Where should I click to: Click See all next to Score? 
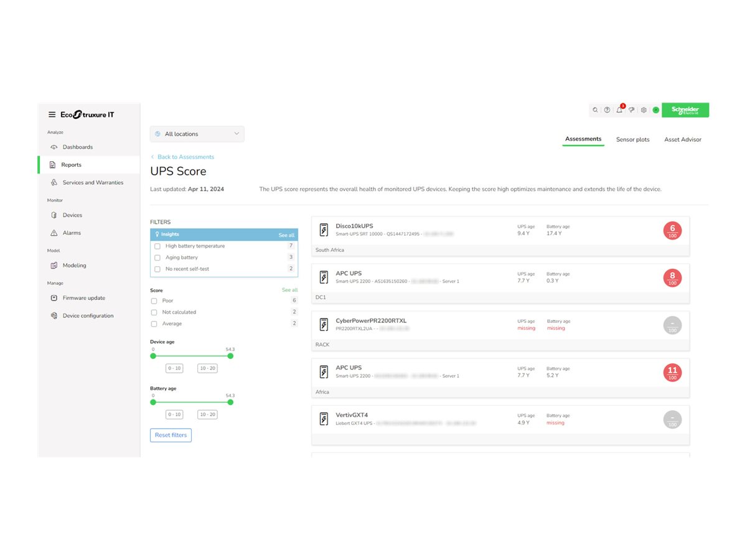[x=289, y=290]
